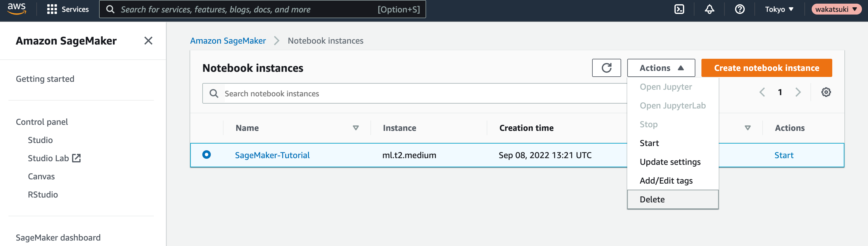
Task: Refresh the notebook instances list
Action: [x=606, y=68]
